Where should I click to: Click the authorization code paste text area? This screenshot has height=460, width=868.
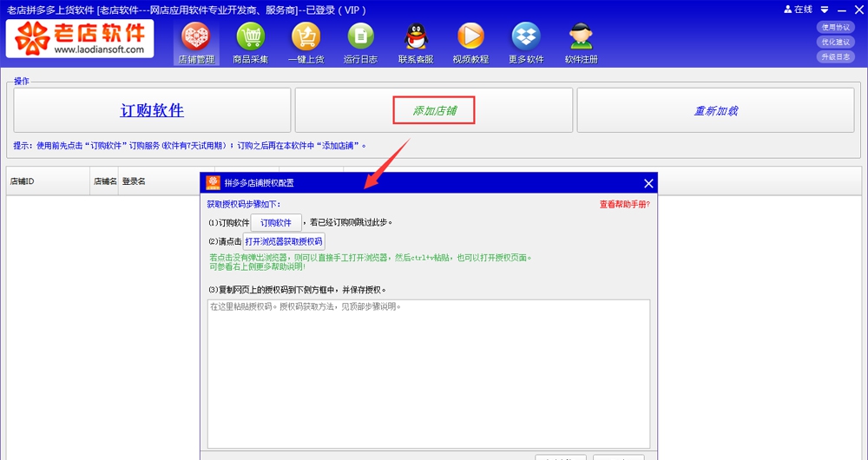click(429, 374)
